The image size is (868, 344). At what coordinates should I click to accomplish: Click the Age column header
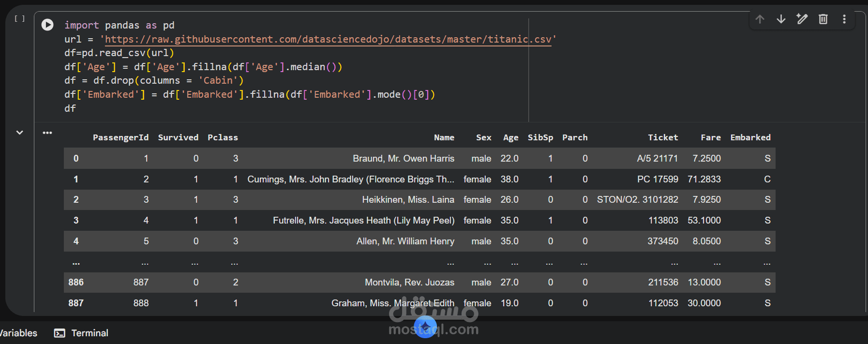(x=510, y=137)
